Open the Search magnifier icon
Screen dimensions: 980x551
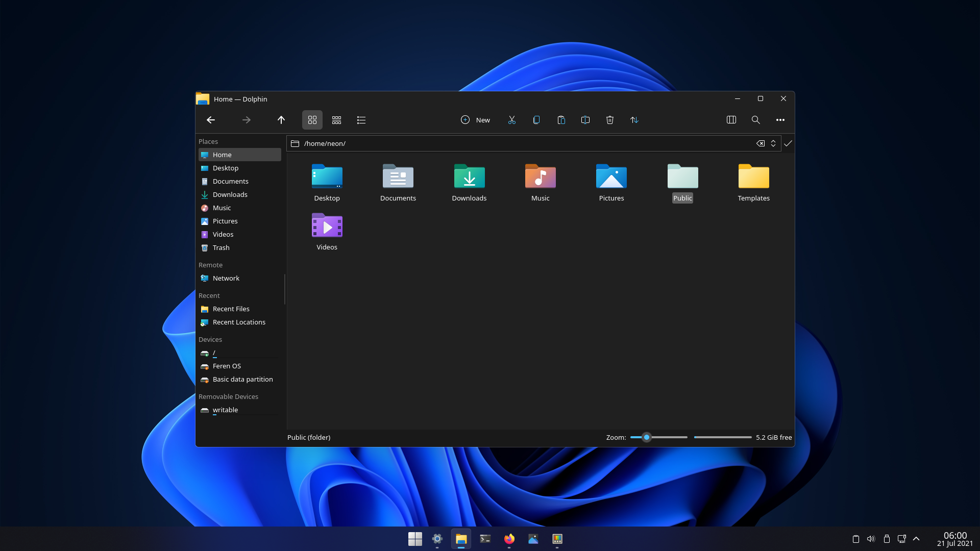[756, 120]
